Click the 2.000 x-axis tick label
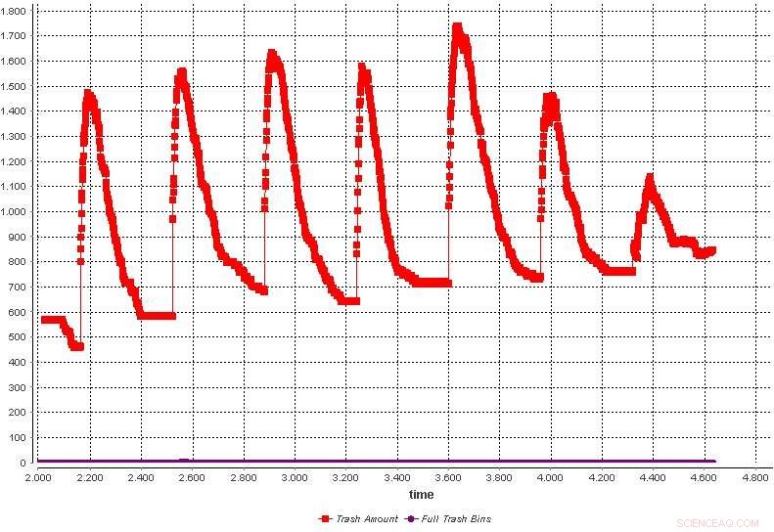The height and width of the screenshot is (532, 774). coord(38,479)
